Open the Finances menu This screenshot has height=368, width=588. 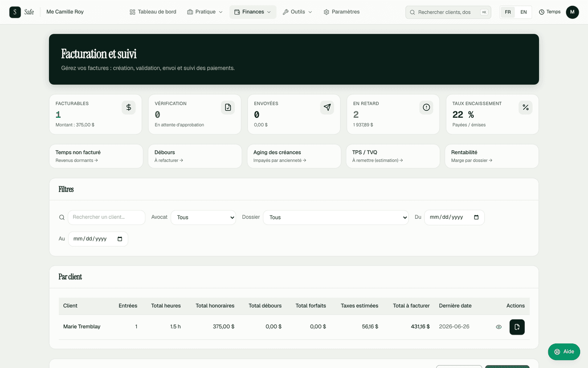253,12
